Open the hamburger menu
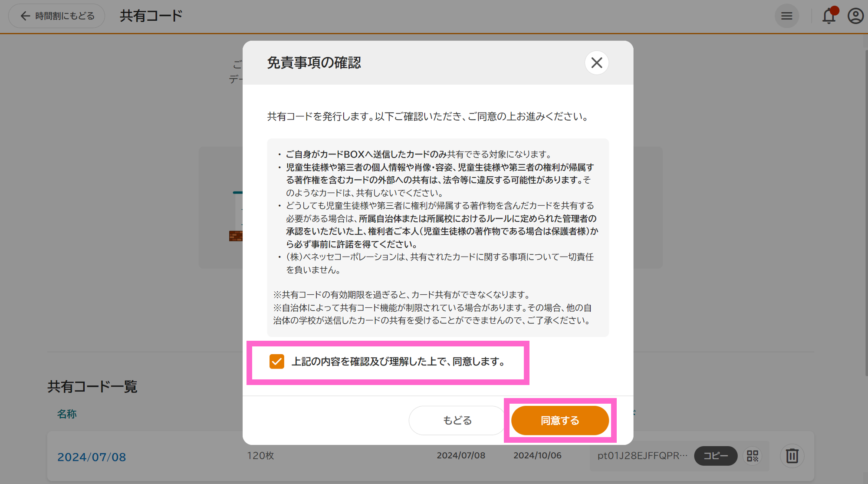This screenshot has height=484, width=868. 787,16
